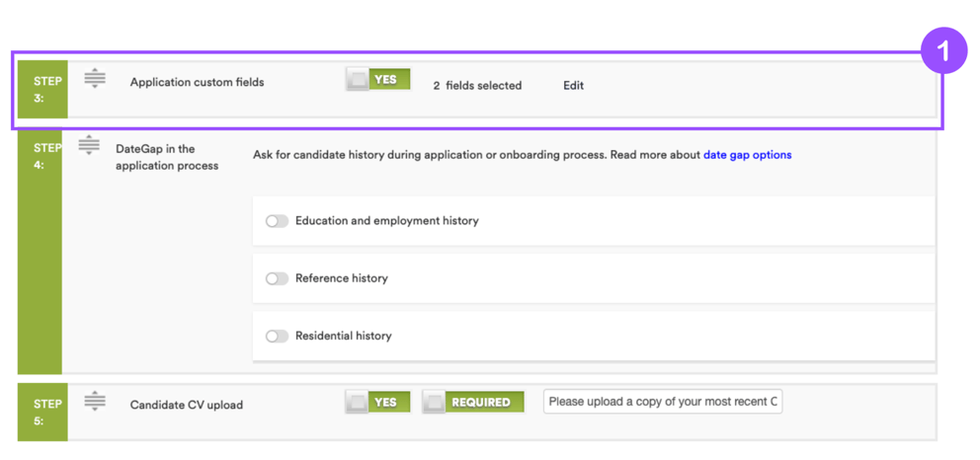Image resolution: width=980 pixels, height=460 pixels.
Task: Click drag handle icon for Candidate CV upload
Action: [x=95, y=401]
